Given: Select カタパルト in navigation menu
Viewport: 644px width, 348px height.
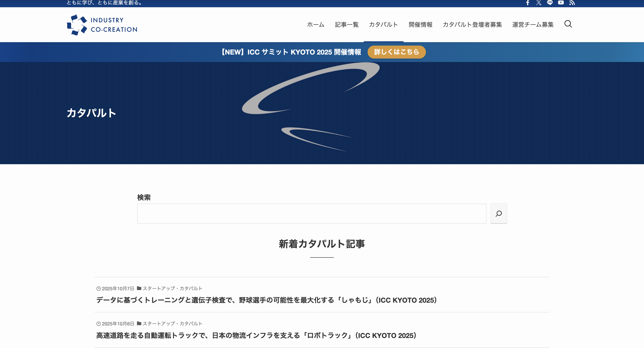Looking at the screenshot, I should pos(384,24).
